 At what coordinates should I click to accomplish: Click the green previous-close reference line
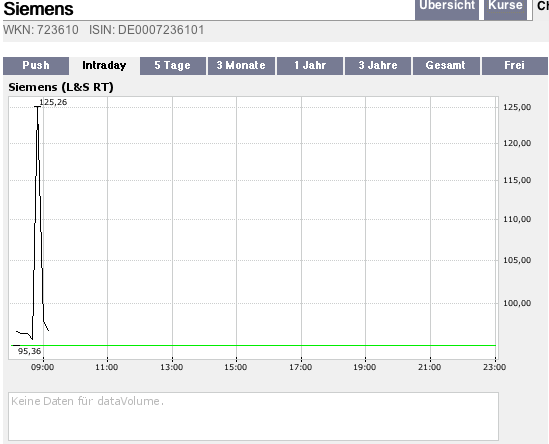(x=253, y=346)
